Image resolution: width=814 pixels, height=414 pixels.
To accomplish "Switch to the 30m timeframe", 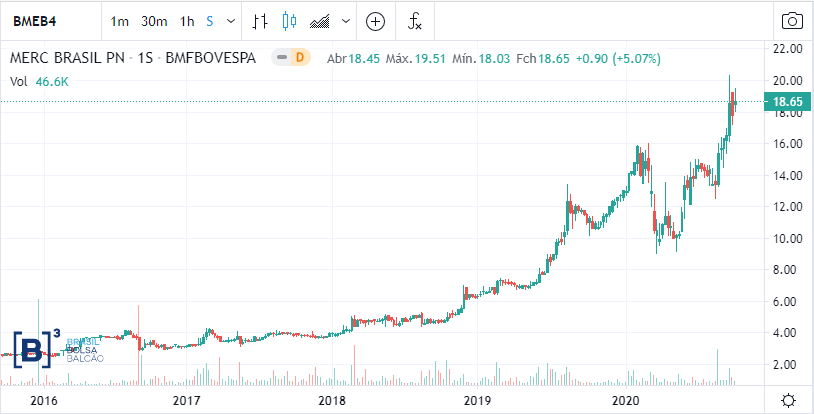I will tap(153, 21).
